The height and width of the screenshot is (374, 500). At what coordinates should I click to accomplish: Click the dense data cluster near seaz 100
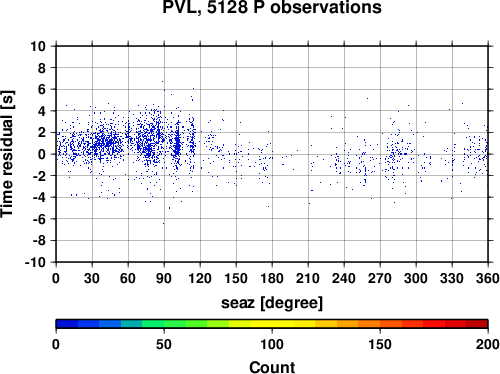[x=178, y=145]
